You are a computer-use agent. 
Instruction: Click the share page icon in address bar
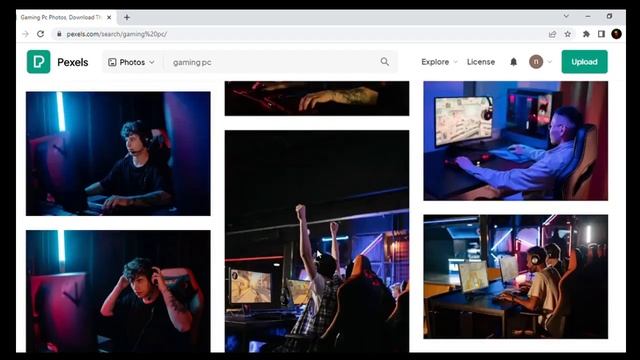552,34
